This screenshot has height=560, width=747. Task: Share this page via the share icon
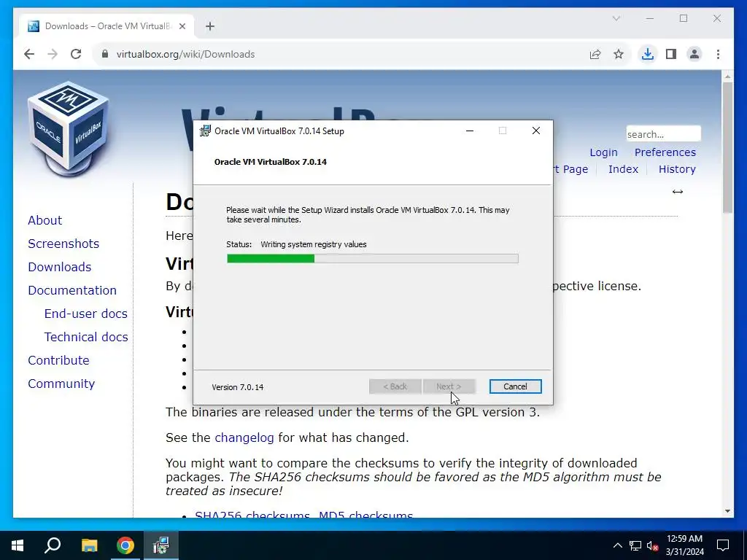pyautogui.click(x=595, y=54)
